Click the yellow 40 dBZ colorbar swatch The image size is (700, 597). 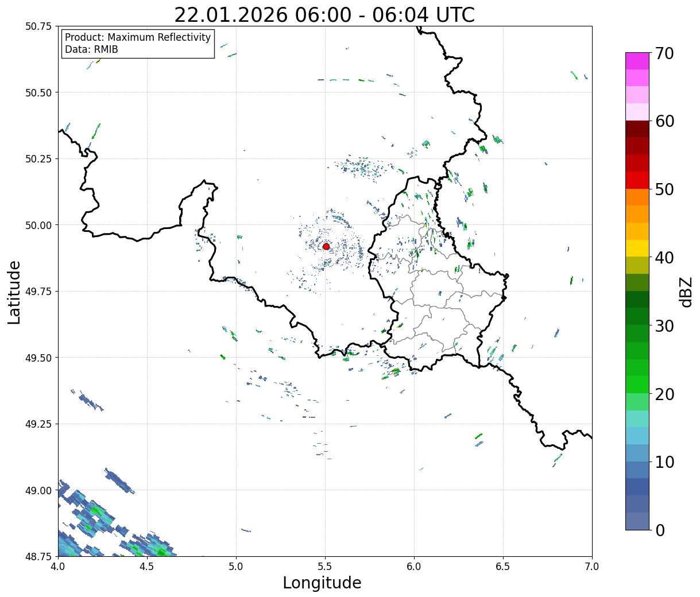[637, 249]
